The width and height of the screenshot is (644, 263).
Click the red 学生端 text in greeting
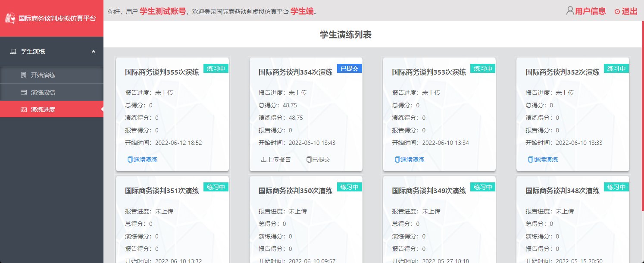point(302,11)
